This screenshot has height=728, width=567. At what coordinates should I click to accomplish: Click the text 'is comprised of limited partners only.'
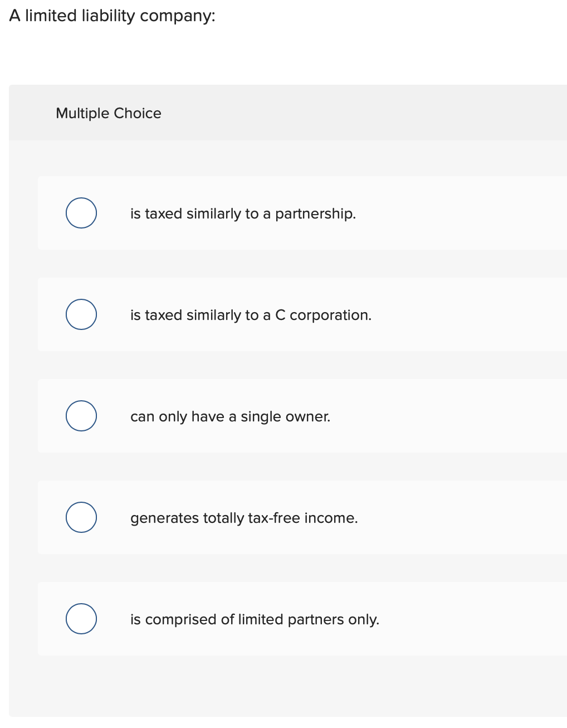(x=255, y=619)
